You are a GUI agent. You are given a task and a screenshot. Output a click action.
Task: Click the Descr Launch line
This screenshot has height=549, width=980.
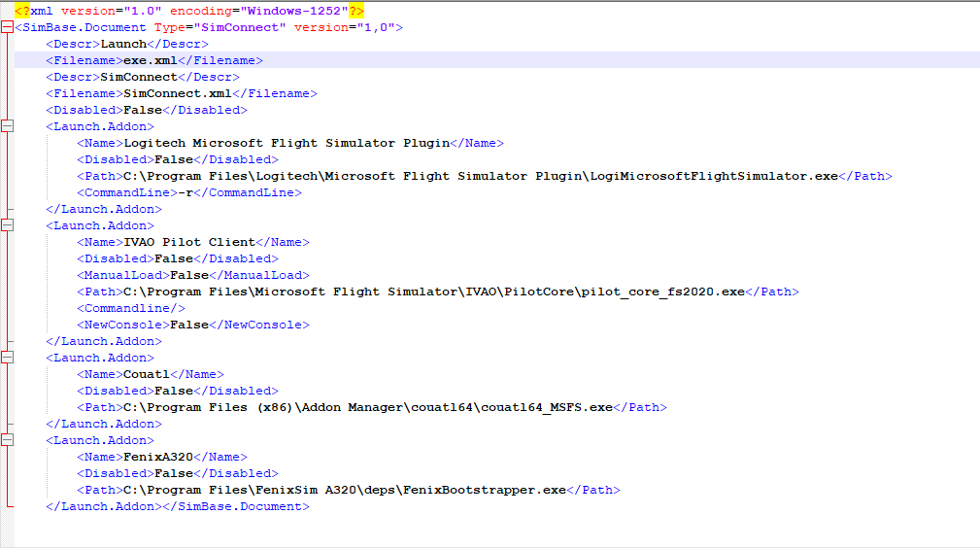click(127, 44)
